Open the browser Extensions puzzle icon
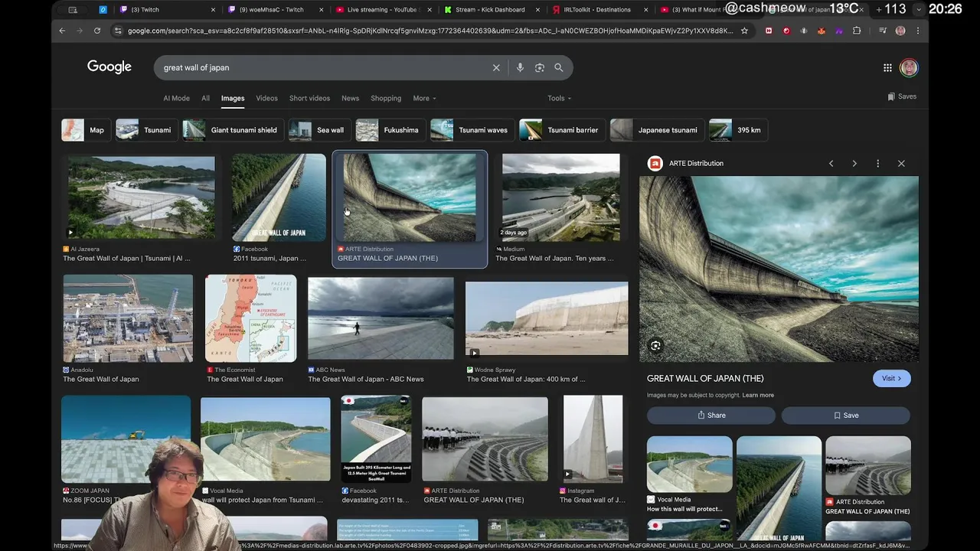Screen dimensions: 980x551 point(857,31)
